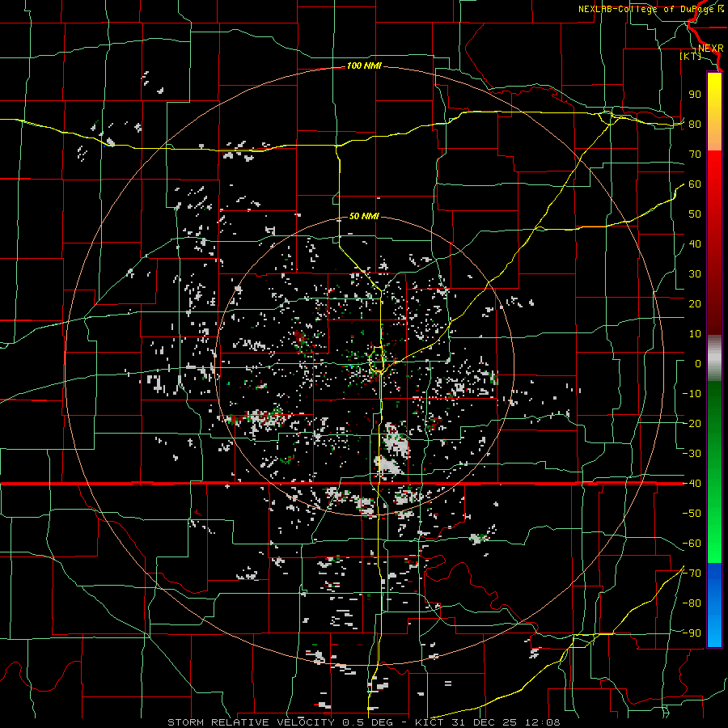Screen dimensions: 728x728
Task: Click the -10 value on the color scale
Action: click(692, 394)
